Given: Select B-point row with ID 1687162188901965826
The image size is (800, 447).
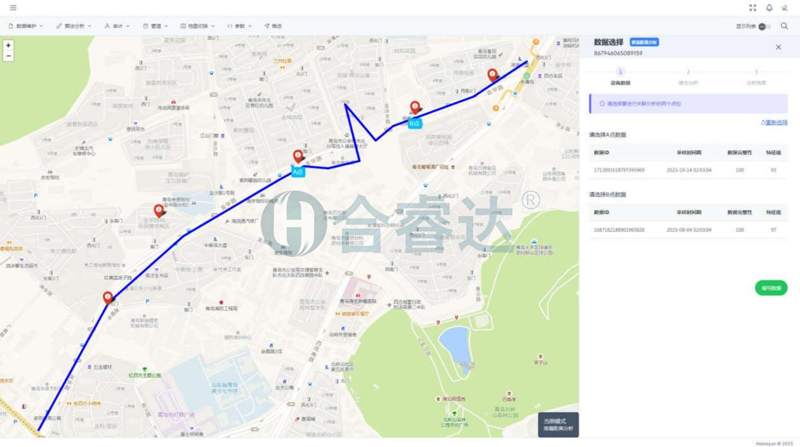Looking at the screenshot, I should coord(688,230).
